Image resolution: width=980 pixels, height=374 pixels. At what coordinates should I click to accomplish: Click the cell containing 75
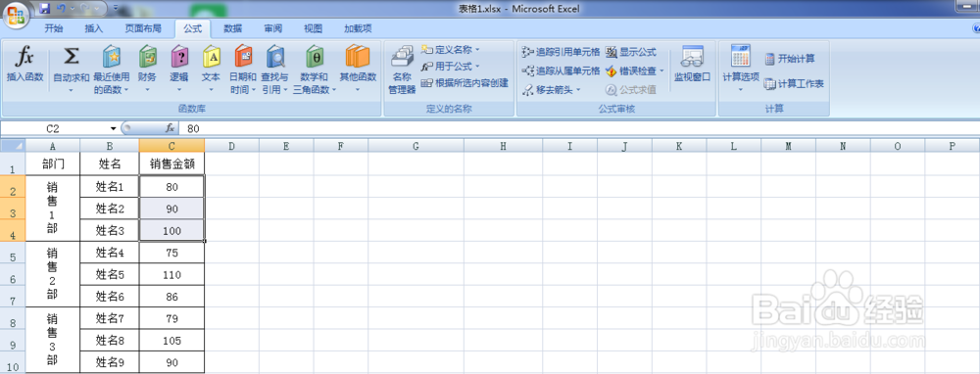click(171, 253)
